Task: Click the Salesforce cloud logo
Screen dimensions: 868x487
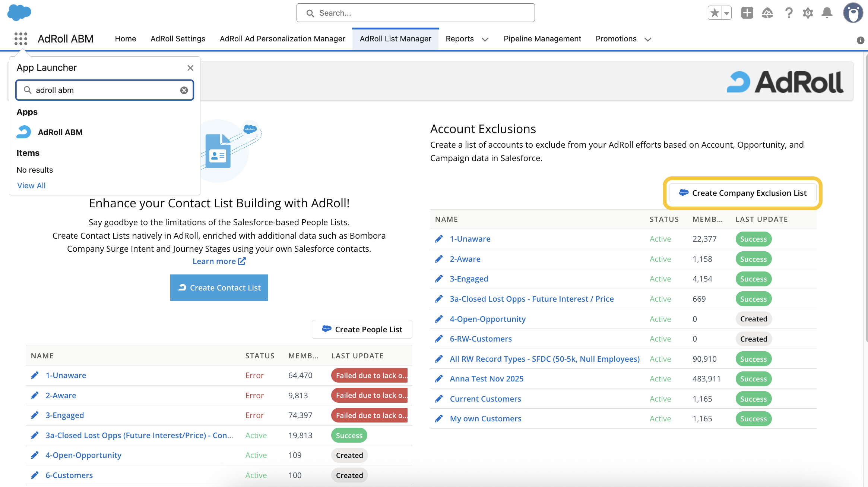Action: (x=19, y=13)
